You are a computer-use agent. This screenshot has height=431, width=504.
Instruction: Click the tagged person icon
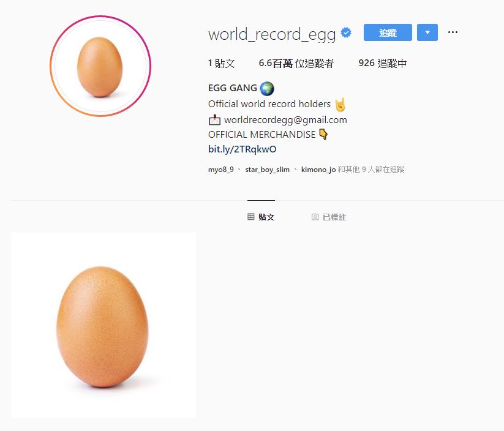315,217
